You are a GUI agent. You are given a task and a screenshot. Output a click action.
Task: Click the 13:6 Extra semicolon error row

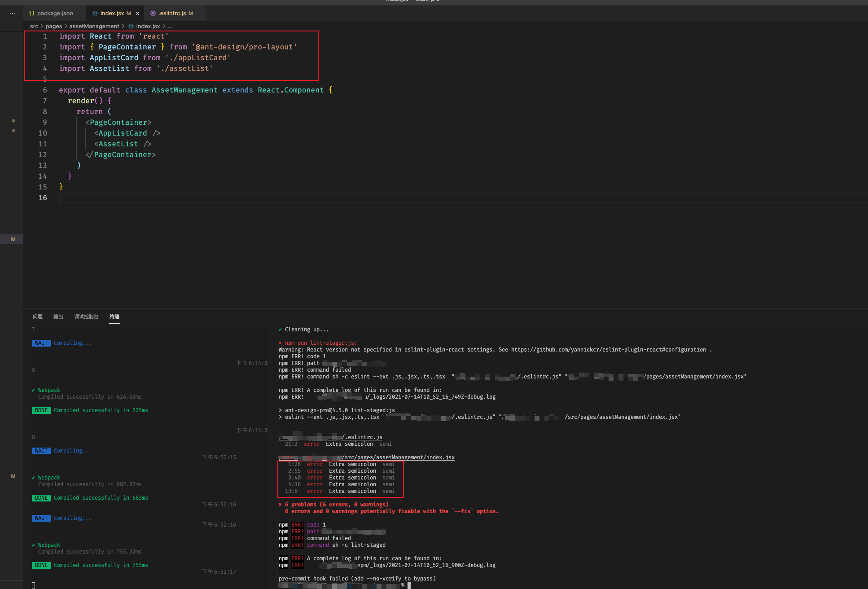pyautogui.click(x=340, y=491)
